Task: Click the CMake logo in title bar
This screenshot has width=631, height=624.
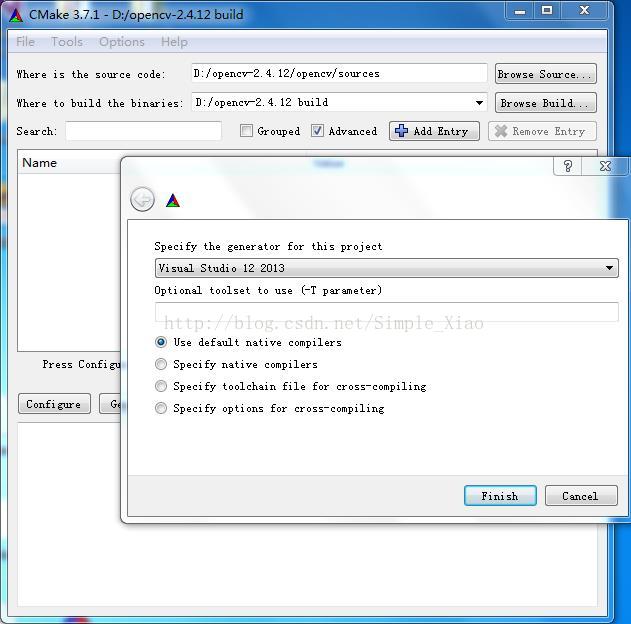Action: pos(16,15)
